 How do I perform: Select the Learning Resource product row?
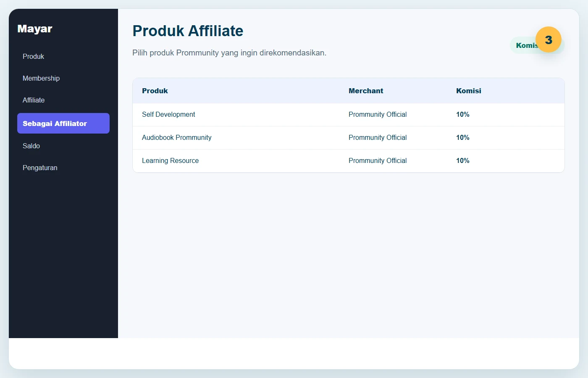[348, 161]
